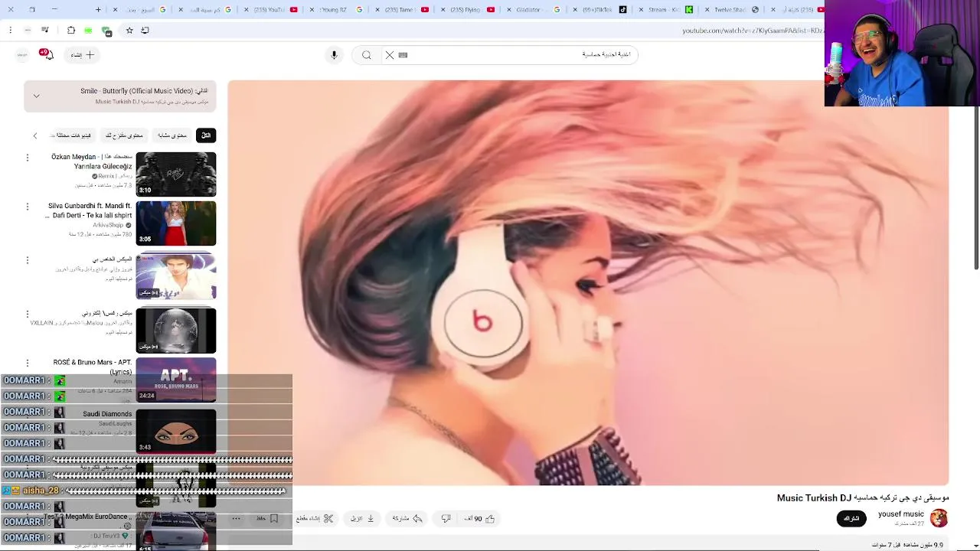Select the suggested for you filter chip
Screen dimensions: 980x551
pyautogui.click(x=124, y=135)
